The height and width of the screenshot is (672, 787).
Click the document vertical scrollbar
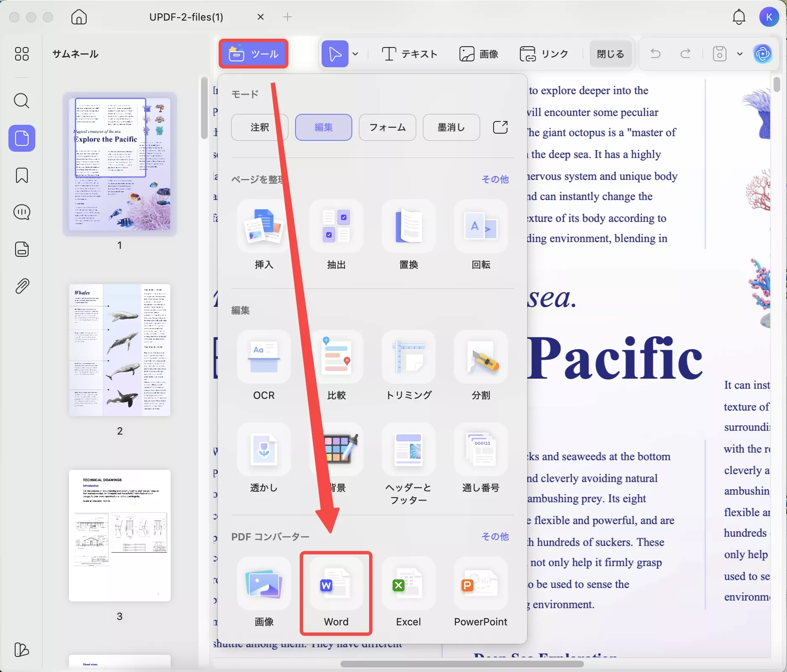[776, 84]
